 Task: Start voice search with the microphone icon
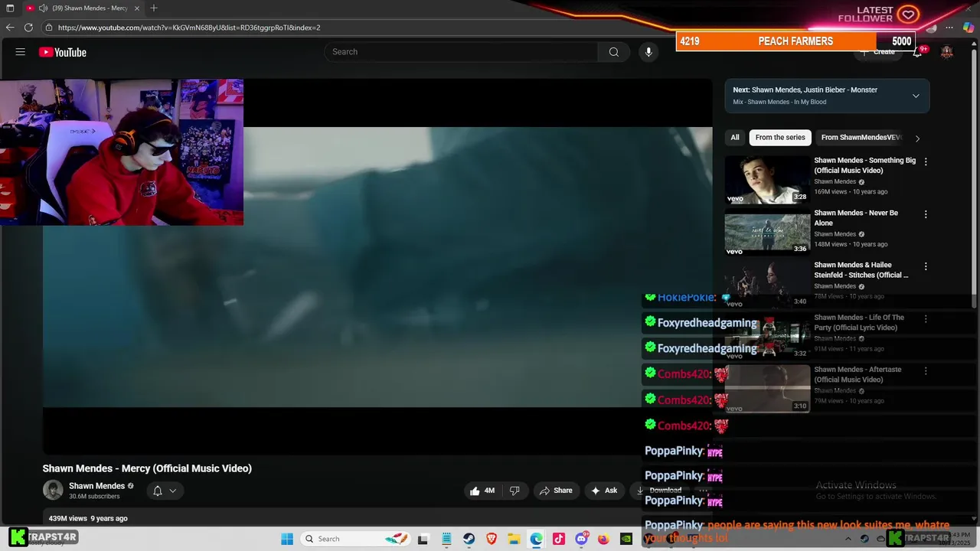[648, 52]
